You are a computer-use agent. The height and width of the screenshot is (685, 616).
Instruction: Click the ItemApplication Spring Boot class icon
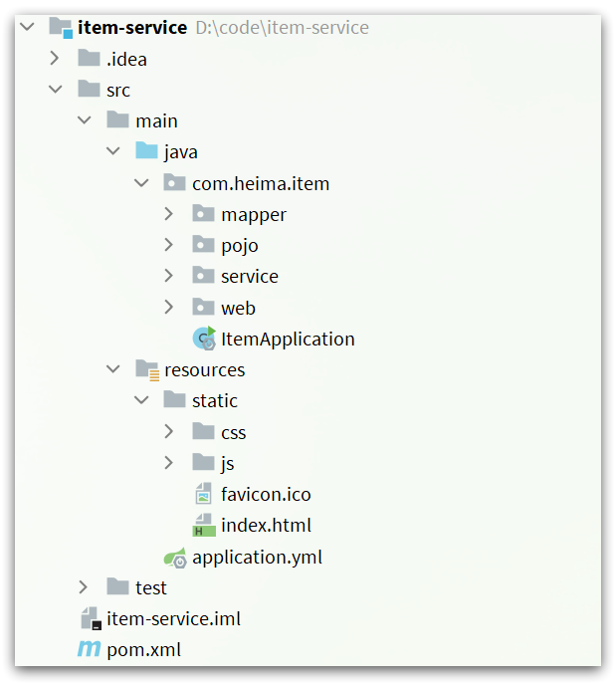[204, 339]
